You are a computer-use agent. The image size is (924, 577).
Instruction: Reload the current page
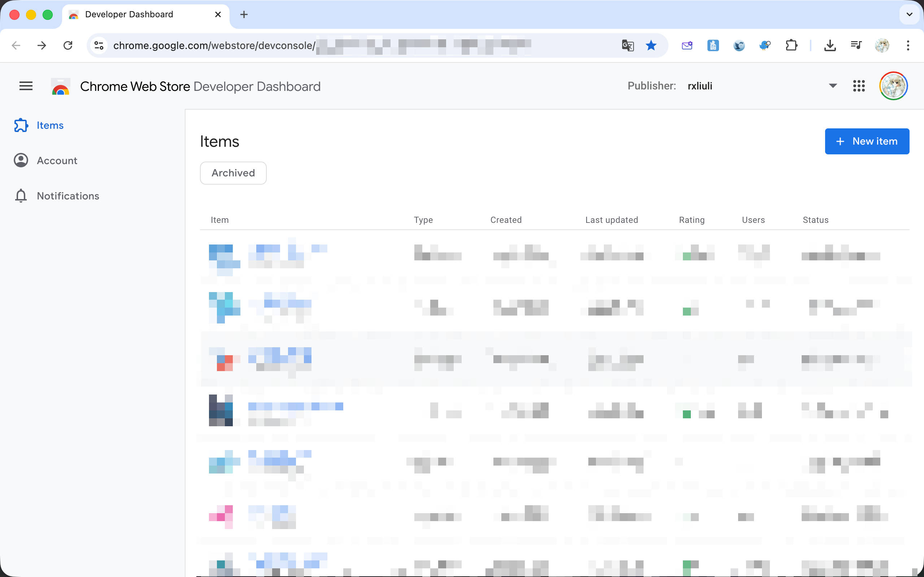[x=68, y=46]
